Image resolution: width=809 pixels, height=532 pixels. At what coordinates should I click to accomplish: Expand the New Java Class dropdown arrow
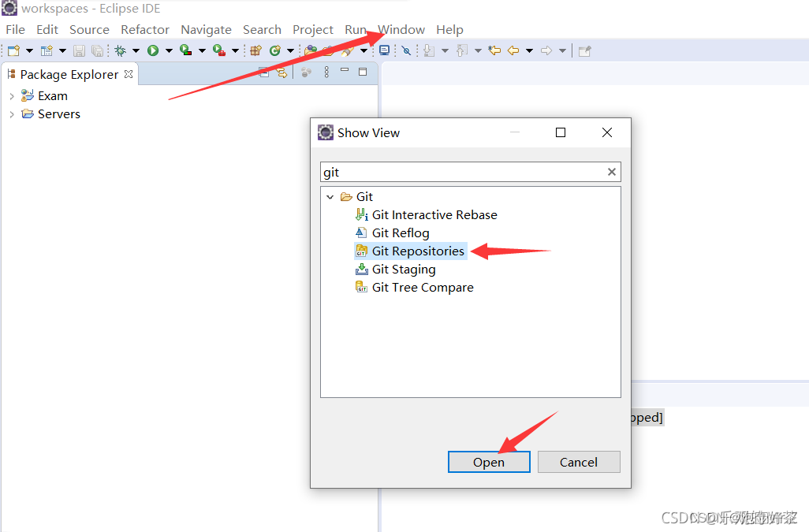click(290, 50)
